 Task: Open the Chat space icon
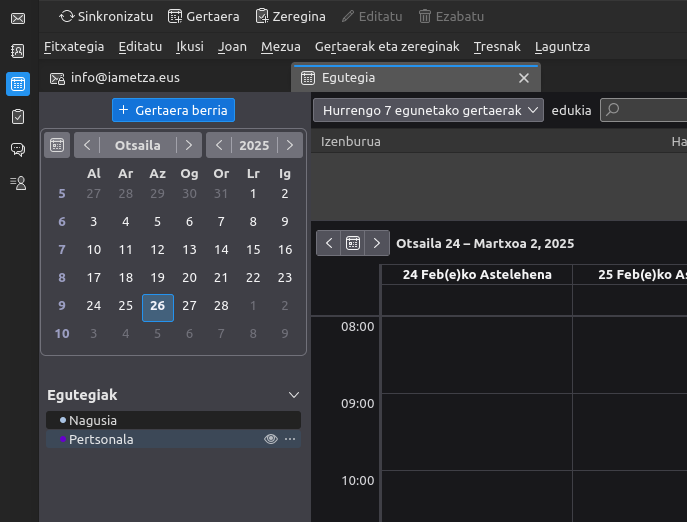pos(18,150)
